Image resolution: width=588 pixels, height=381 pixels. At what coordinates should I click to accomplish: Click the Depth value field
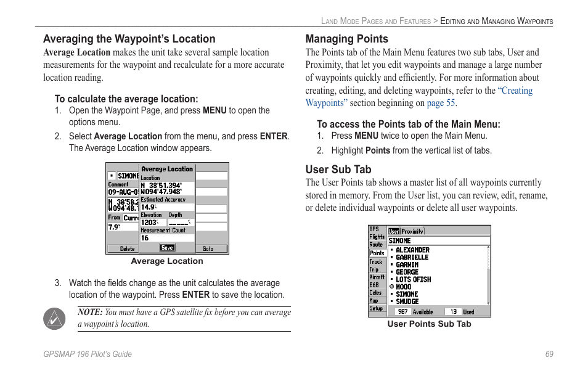[181, 223]
